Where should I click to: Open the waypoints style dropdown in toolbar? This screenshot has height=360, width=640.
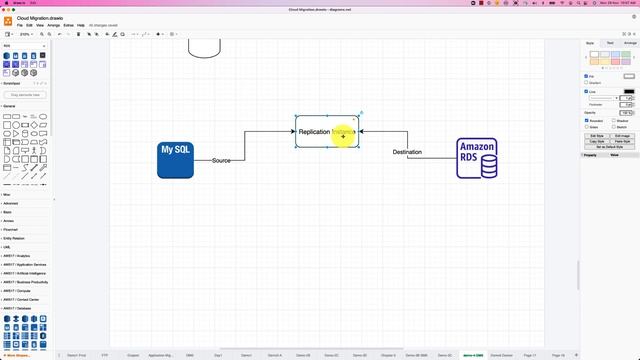pyautogui.click(x=145, y=34)
